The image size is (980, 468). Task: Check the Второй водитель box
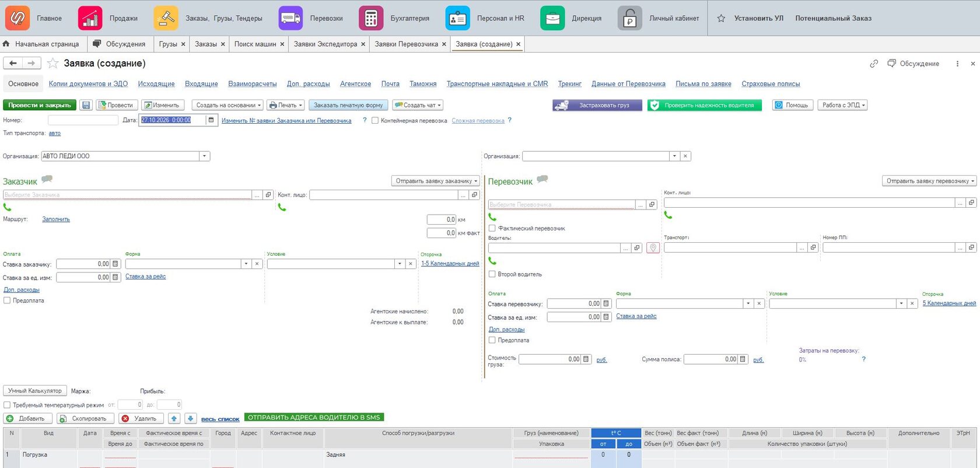492,274
